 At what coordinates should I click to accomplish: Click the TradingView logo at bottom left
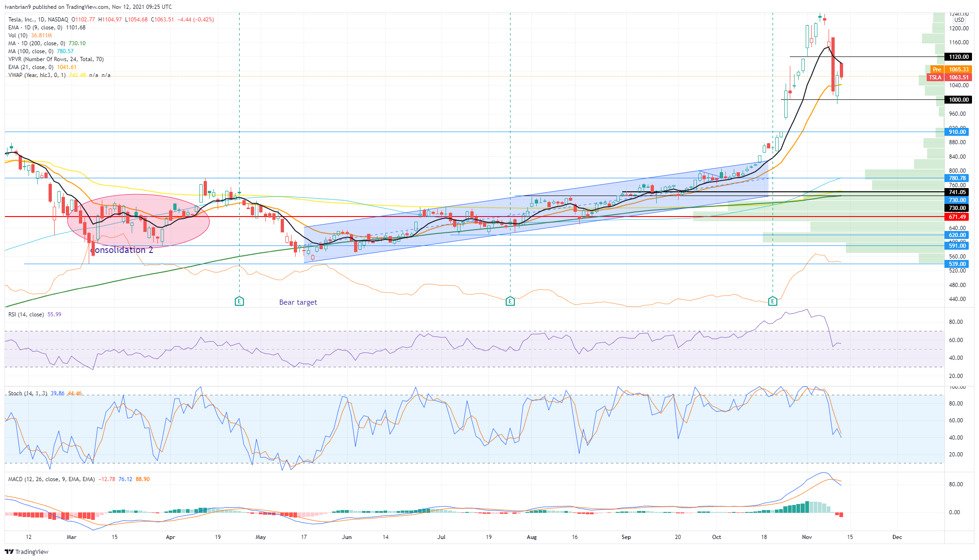pyautogui.click(x=27, y=552)
